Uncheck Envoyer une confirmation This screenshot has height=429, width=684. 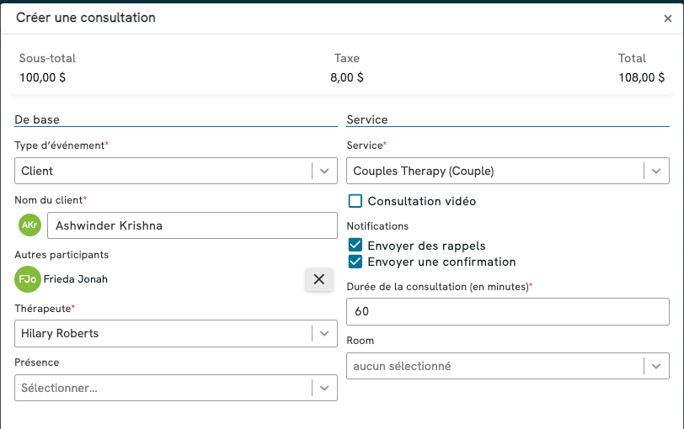coord(355,262)
